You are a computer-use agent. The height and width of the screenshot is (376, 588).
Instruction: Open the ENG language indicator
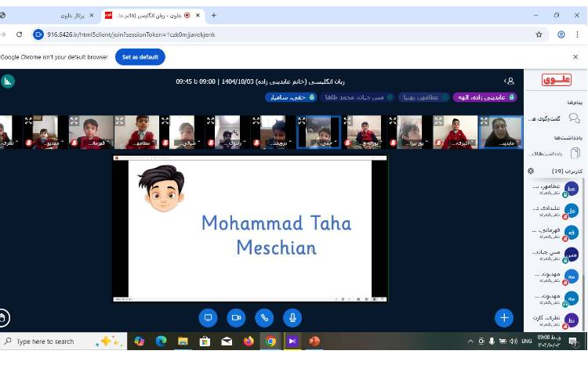pos(527,342)
